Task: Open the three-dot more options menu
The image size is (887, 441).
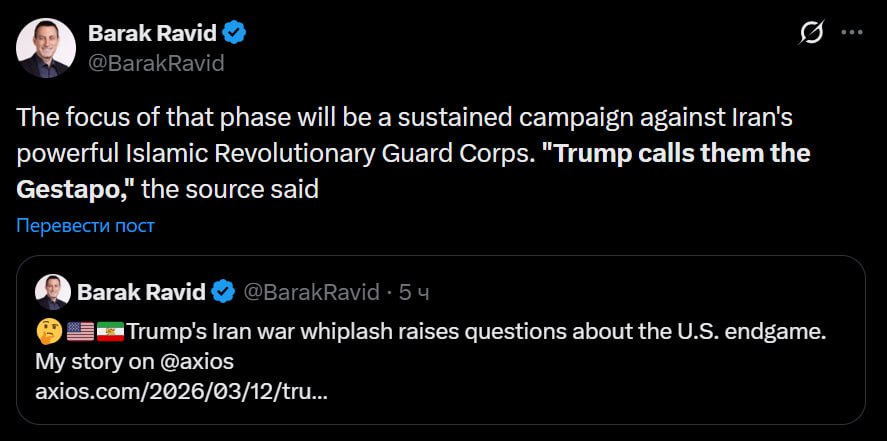Action: (851, 33)
